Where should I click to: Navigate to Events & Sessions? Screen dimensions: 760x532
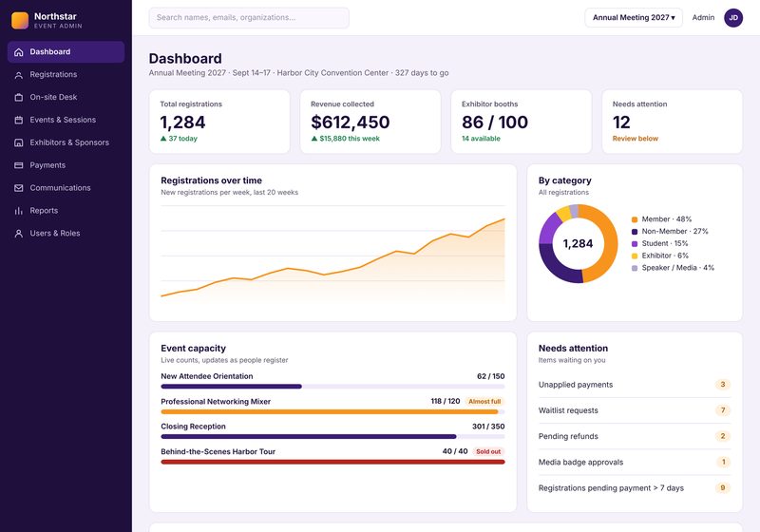[x=66, y=120]
